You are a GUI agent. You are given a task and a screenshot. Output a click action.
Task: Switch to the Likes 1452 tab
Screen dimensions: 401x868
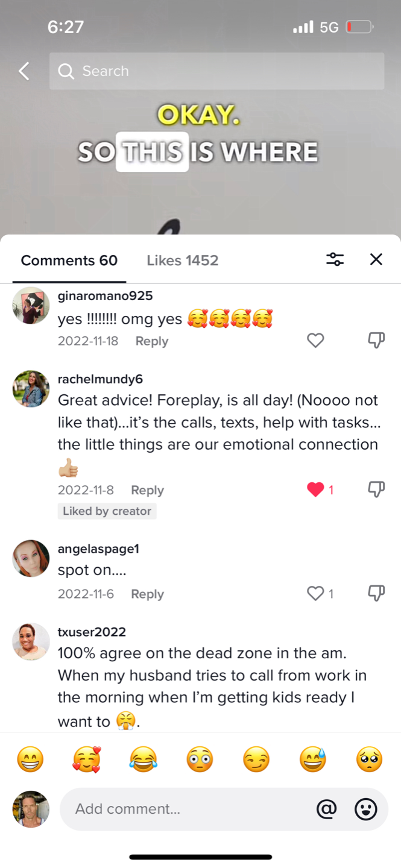coord(182,260)
